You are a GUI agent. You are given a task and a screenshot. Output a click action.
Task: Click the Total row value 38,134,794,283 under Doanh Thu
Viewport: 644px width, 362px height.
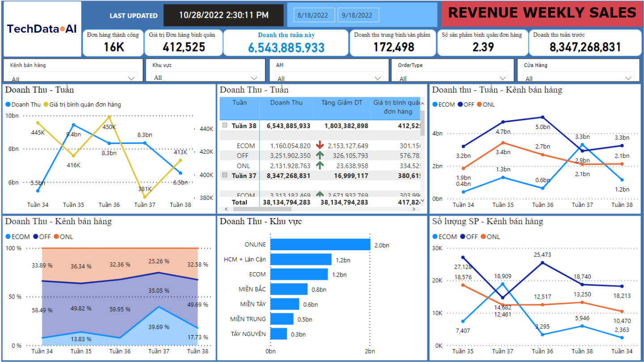coord(286,202)
